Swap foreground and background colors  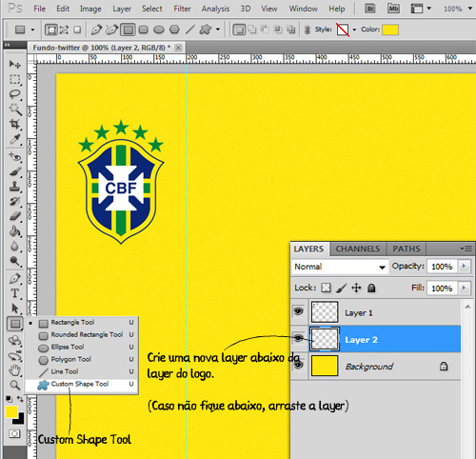click(20, 399)
